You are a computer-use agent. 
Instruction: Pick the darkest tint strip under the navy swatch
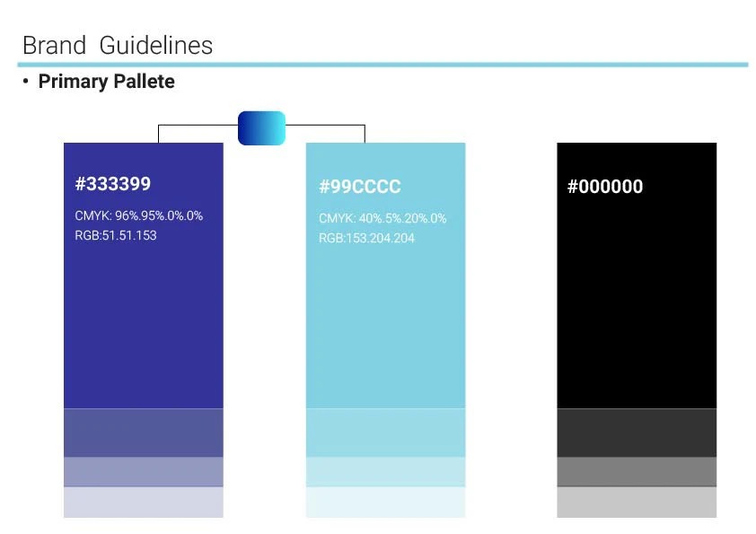click(x=144, y=433)
